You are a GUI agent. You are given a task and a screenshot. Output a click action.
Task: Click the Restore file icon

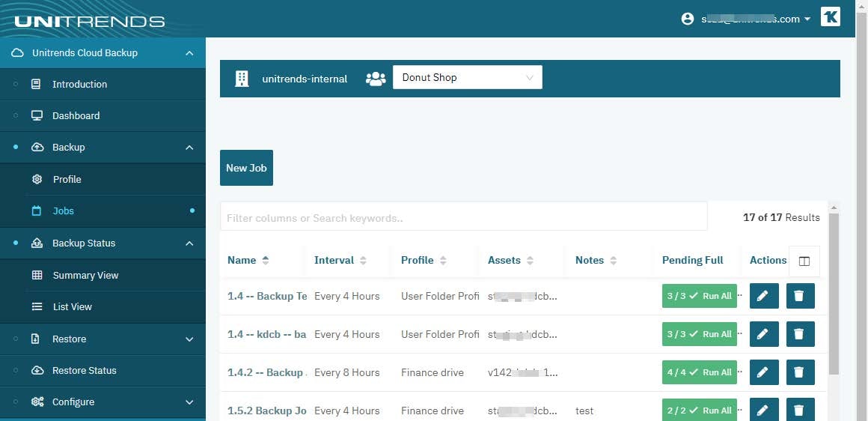[35, 339]
